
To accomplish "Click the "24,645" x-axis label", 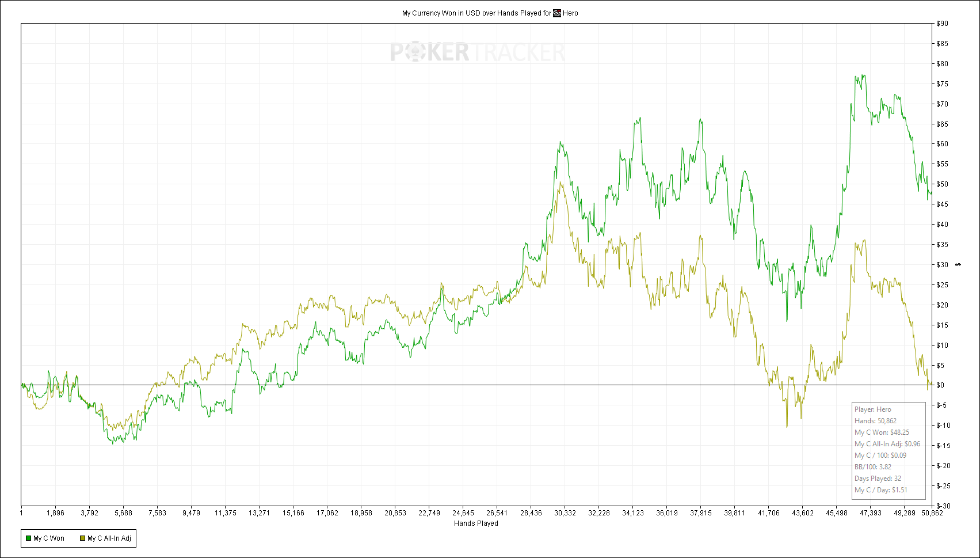I will [x=463, y=513].
